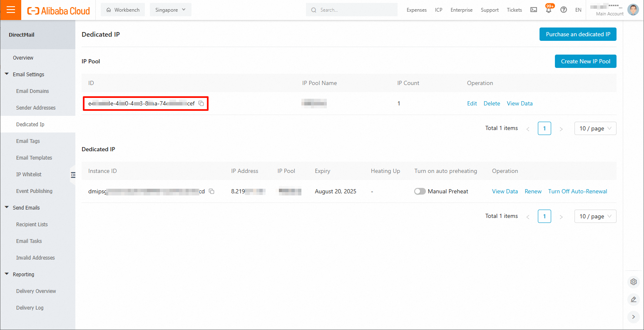Open Expenses in top bar
This screenshot has height=330, width=644.
[x=417, y=10]
